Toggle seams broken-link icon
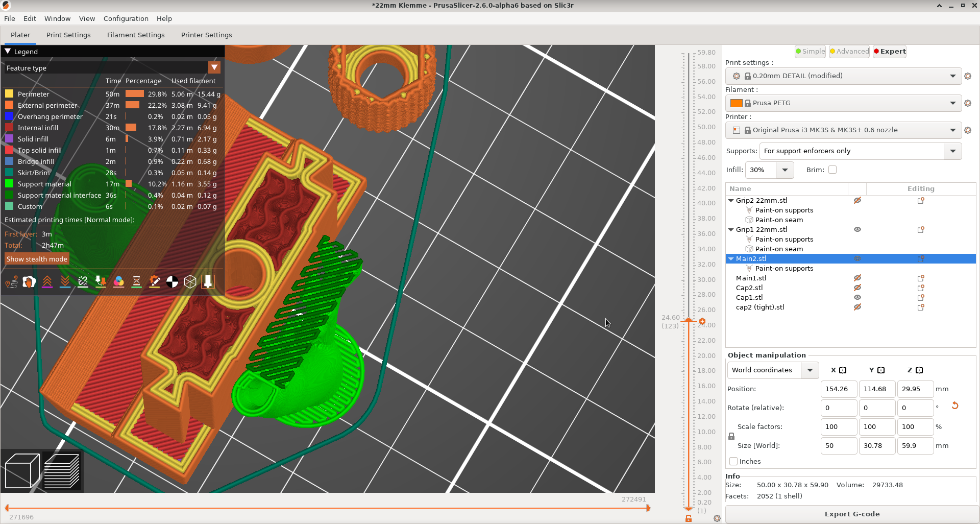The image size is (980, 524). point(83,281)
